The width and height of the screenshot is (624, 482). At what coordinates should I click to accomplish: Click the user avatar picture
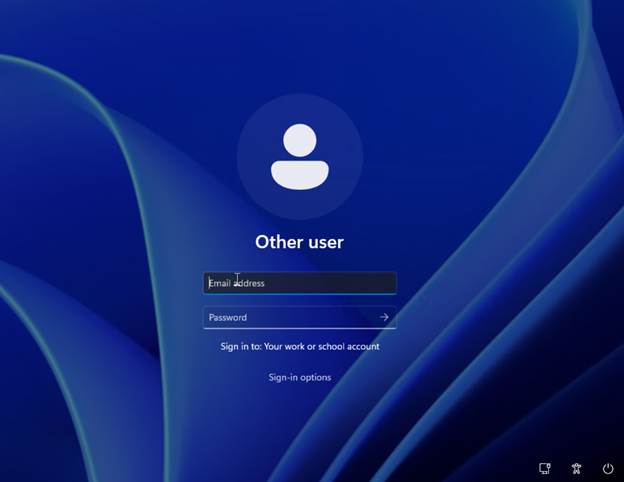(x=300, y=157)
